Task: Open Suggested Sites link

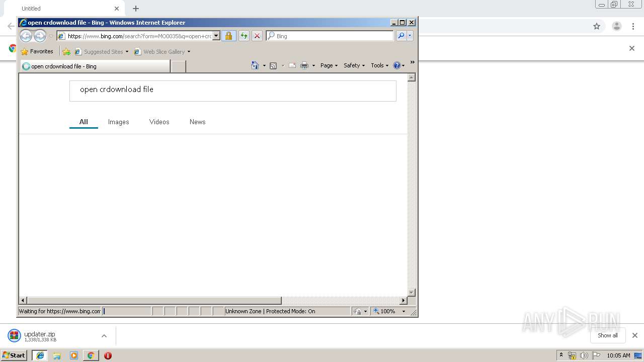Action: [x=99, y=51]
